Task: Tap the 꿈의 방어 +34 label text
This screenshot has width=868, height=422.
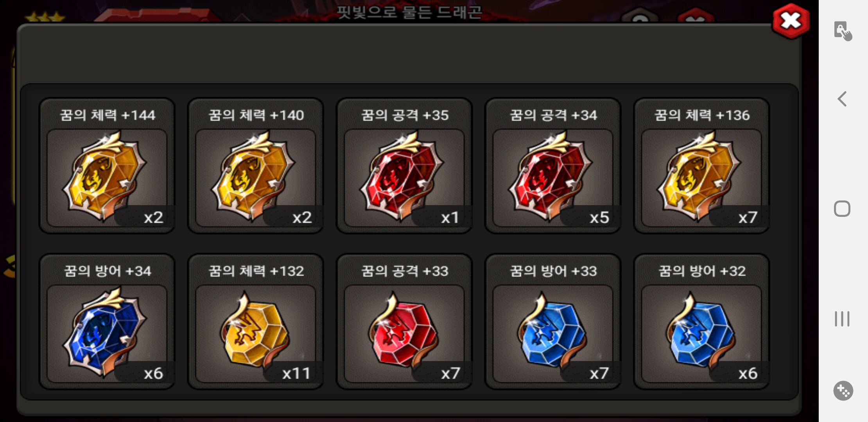Action: pos(108,271)
